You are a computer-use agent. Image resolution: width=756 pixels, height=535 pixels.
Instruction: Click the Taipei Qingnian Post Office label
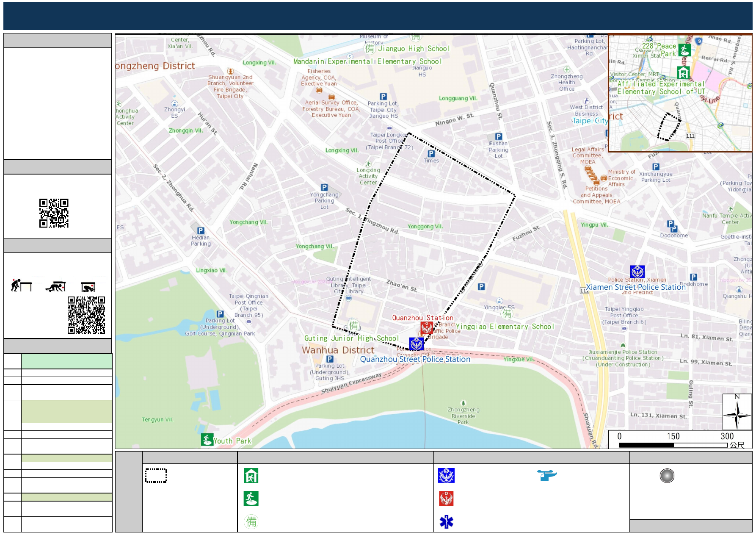[x=249, y=305]
